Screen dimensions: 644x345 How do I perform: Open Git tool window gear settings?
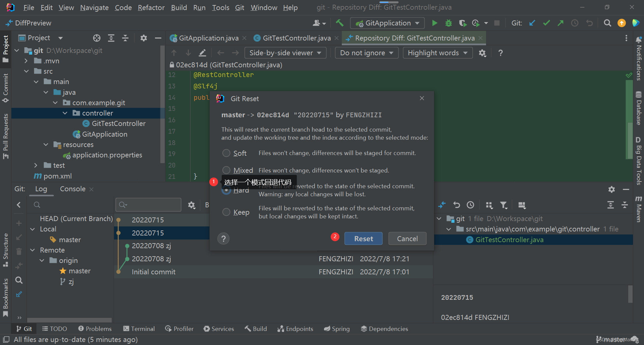click(611, 189)
